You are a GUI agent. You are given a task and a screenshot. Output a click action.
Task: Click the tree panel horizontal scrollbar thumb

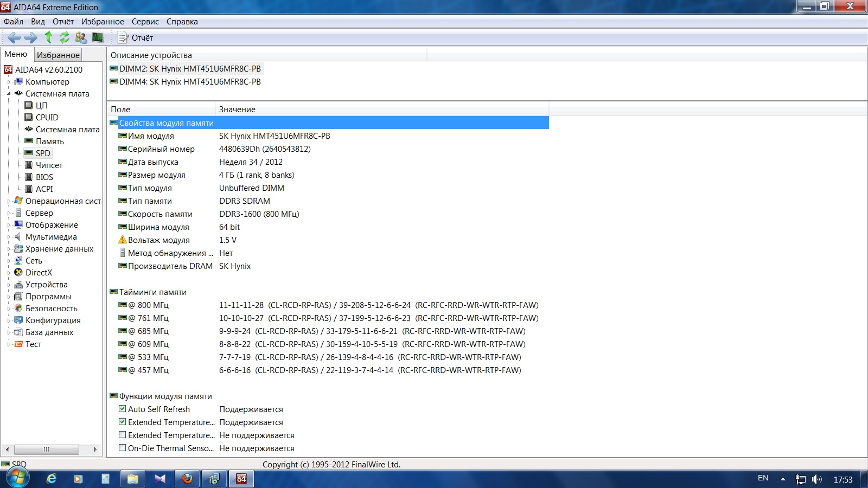[x=47, y=450]
